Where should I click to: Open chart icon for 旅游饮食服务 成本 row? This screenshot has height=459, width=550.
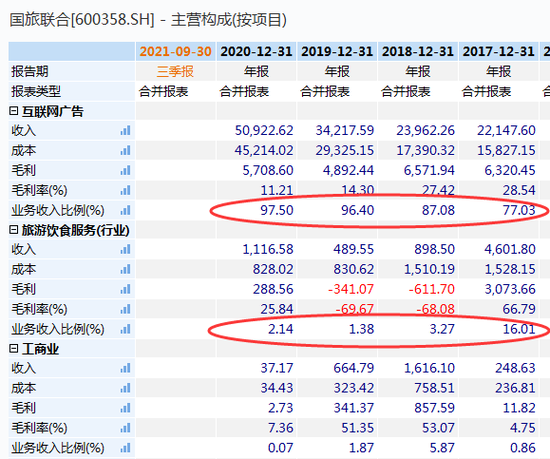click(x=125, y=269)
